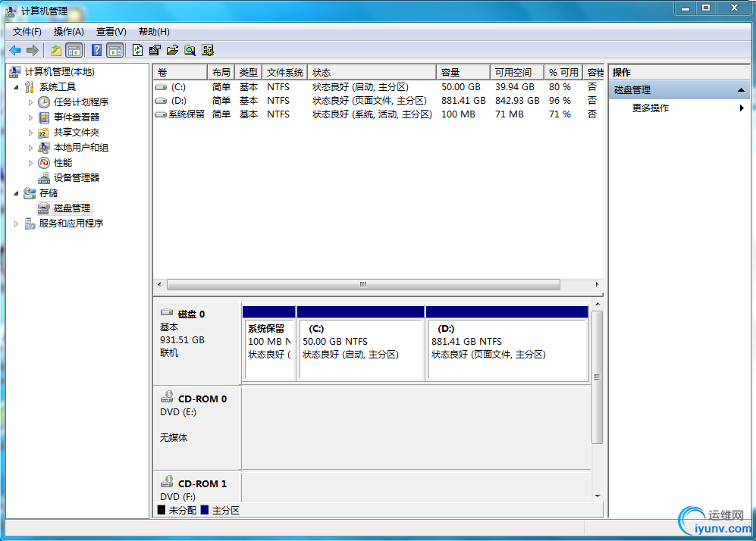This screenshot has height=541, width=756.
Task: Sort by the 布局 column header
Action: pyautogui.click(x=221, y=72)
